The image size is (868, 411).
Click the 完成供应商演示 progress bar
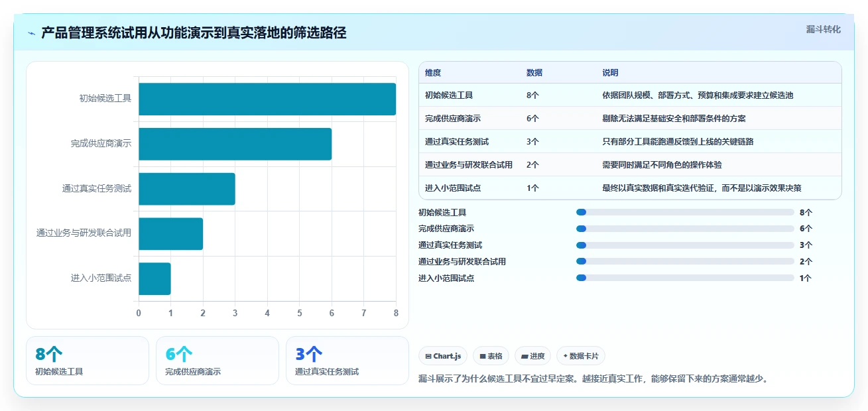coord(685,229)
